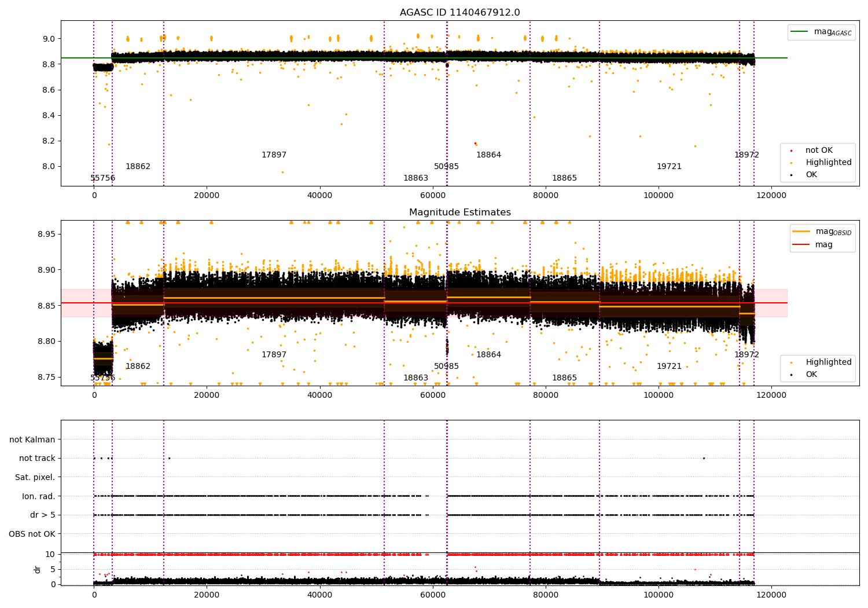Click the 'OBS not OK' row label
Image resolution: width=868 pixels, height=608 pixels.
click(x=32, y=534)
